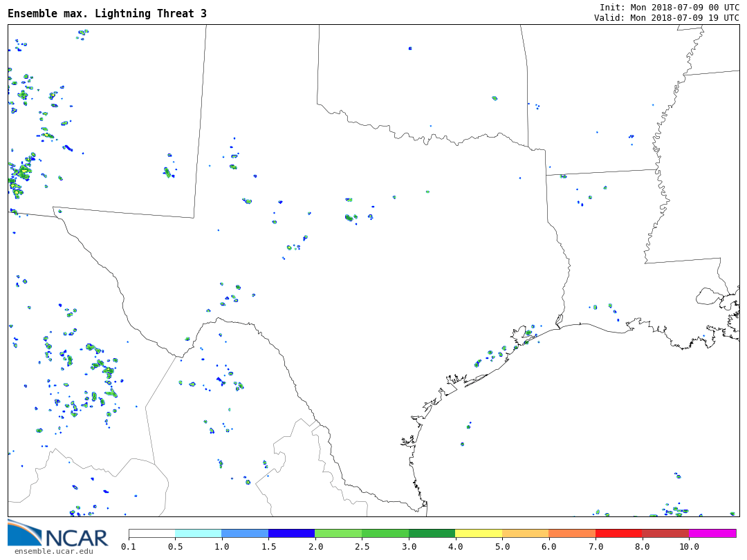The image size is (747, 560).
Task: Click the light green 2.0–2.5 swatch
Action: [338, 534]
